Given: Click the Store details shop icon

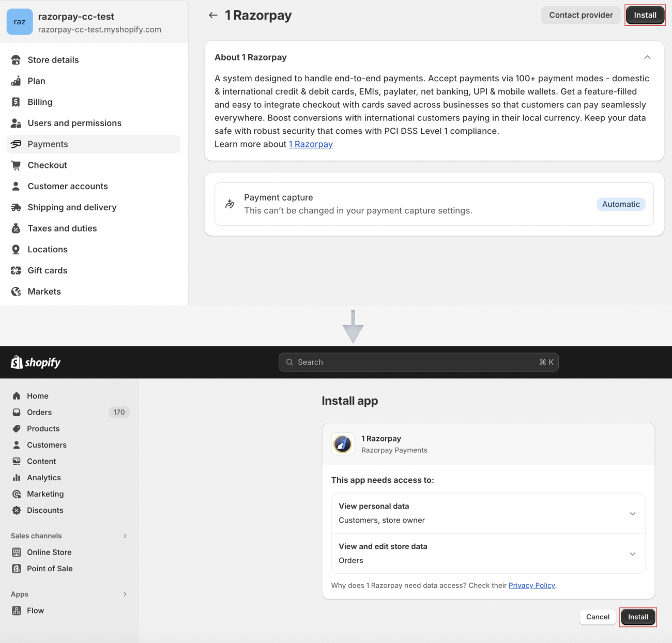Looking at the screenshot, I should click(16, 60).
